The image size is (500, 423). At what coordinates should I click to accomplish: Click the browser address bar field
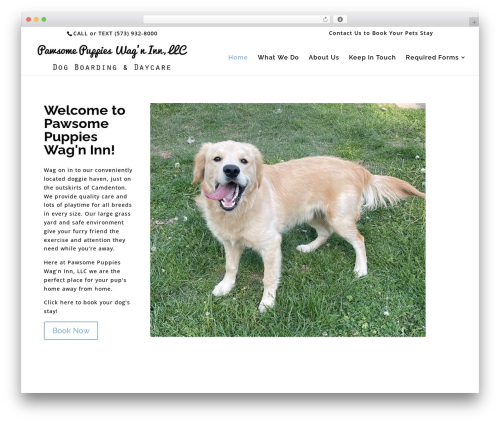coord(237,19)
